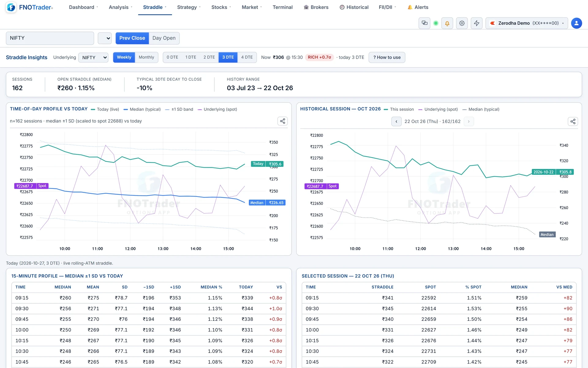Expand the small dropdown beside NIFTY field
Image resolution: width=588 pixels, height=368 pixels.
(105, 38)
